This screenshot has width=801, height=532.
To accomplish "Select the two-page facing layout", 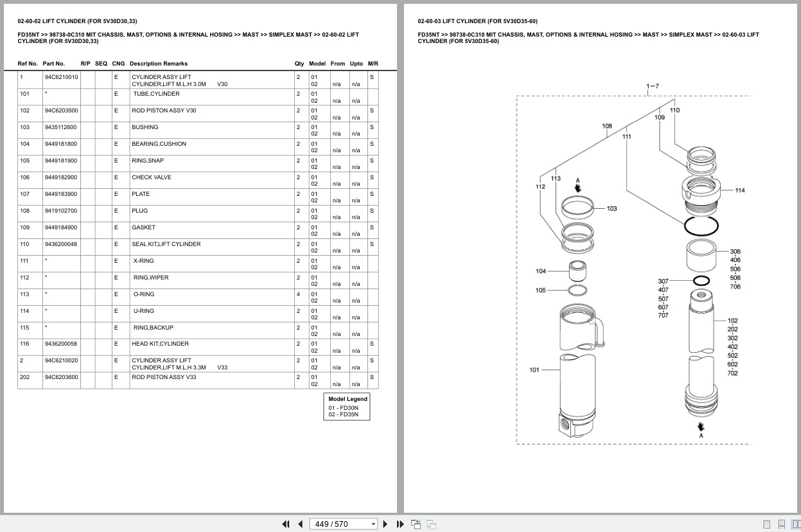I will click(795, 524).
